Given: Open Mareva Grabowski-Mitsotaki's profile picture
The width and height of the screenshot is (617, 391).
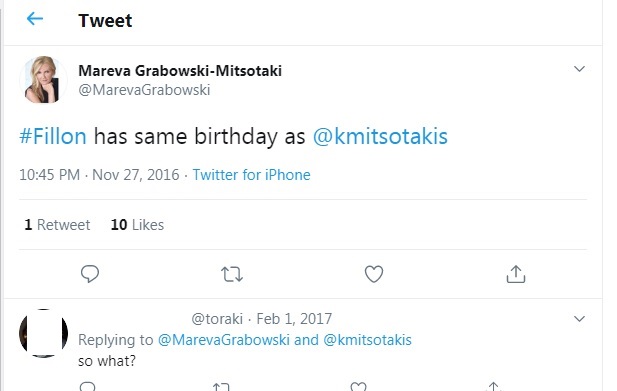Looking at the screenshot, I should [x=43, y=80].
